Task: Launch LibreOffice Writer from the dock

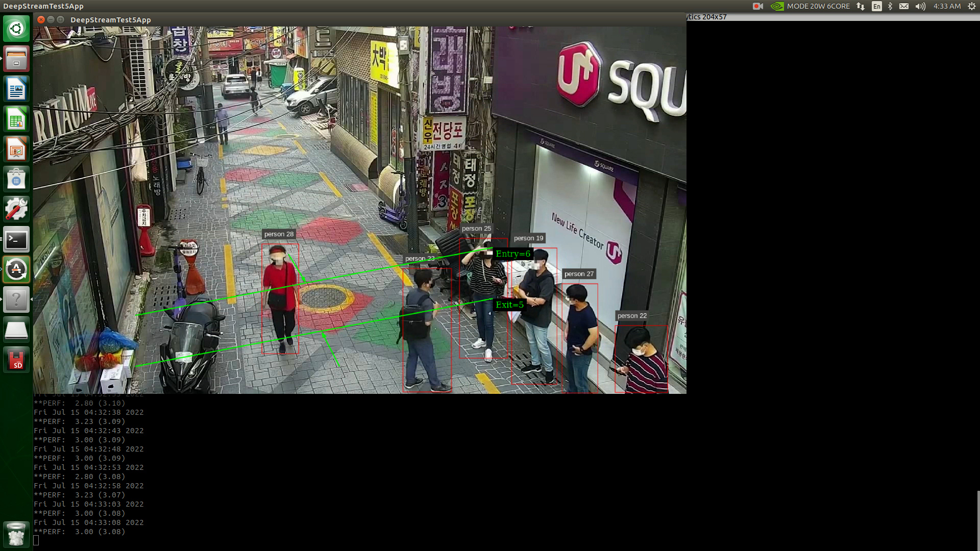Action: coord(16,89)
